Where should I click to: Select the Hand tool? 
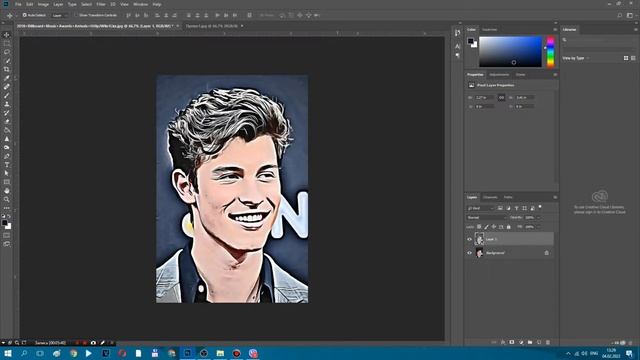(7, 191)
